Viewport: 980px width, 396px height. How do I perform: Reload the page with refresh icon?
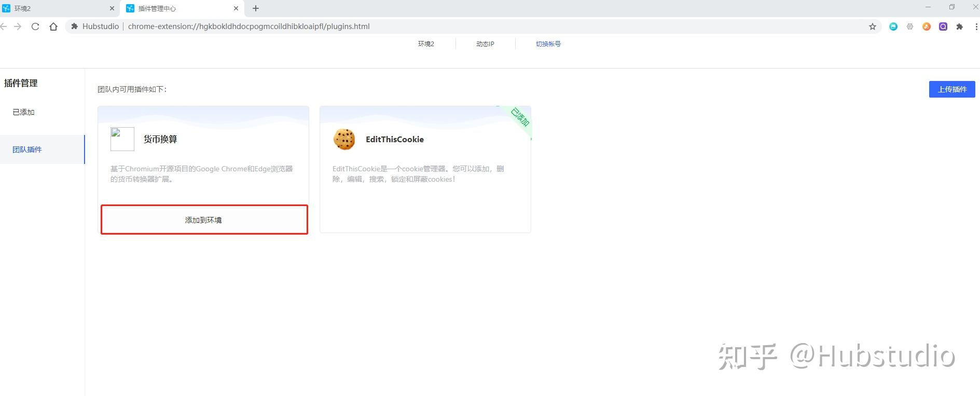[35, 26]
